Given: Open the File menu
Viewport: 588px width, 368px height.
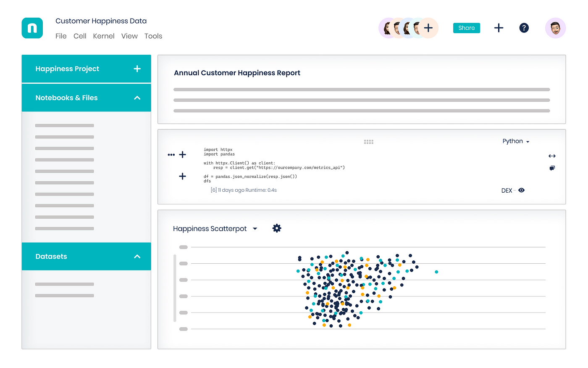Looking at the screenshot, I should [x=61, y=36].
